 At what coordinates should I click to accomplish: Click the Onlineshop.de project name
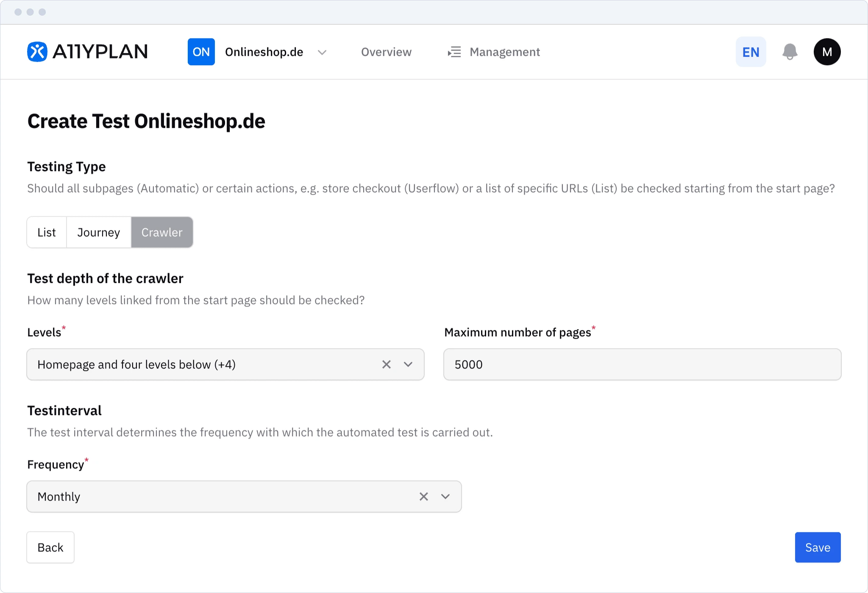pyautogui.click(x=264, y=52)
